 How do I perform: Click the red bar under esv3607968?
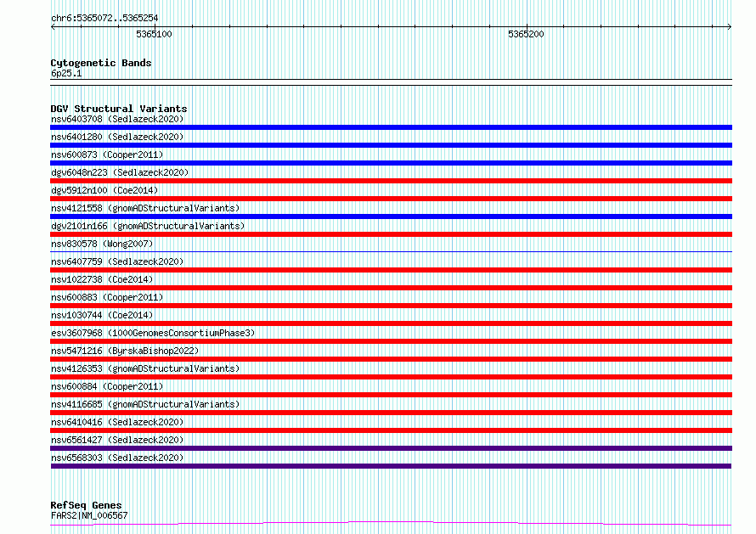pyautogui.click(x=391, y=341)
